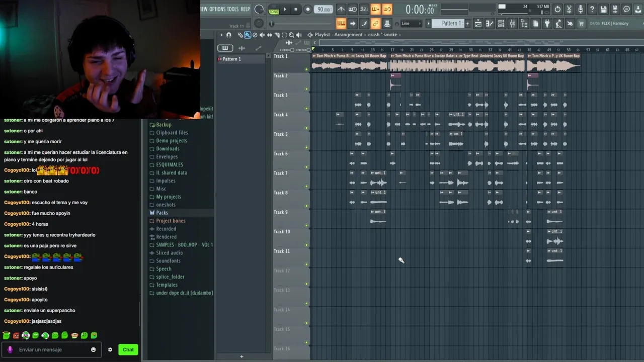Viewport: 644px width, 362px height.
Task: Click the Undo history icon
Action: [x=557, y=9]
